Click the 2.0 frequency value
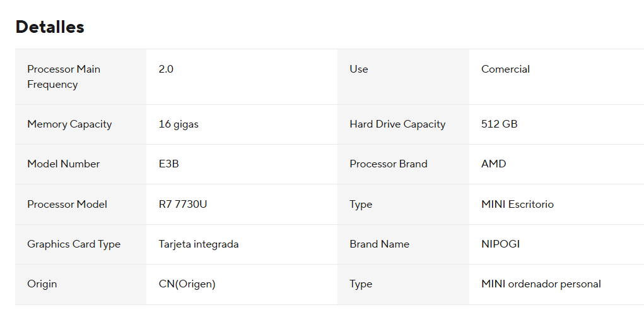 (166, 69)
